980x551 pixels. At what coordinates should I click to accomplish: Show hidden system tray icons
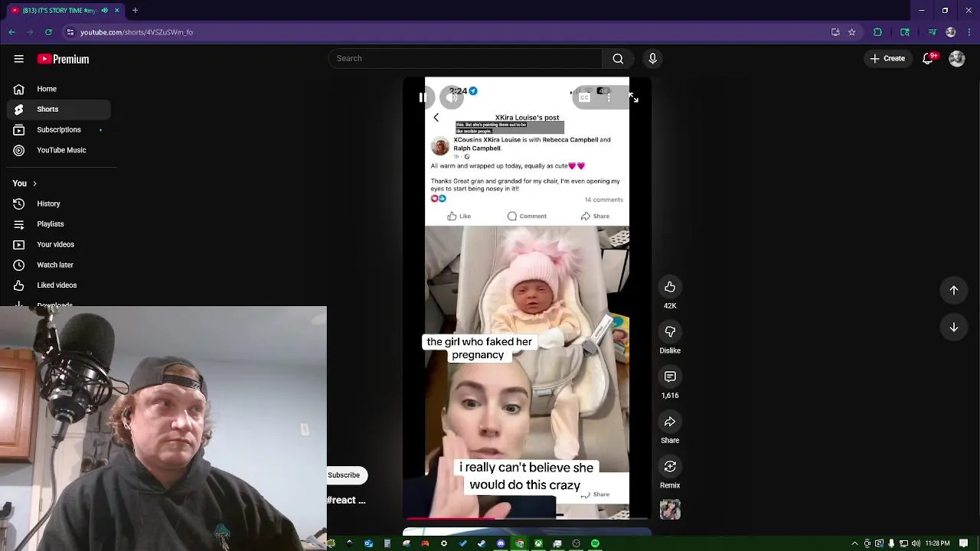pyautogui.click(x=855, y=543)
